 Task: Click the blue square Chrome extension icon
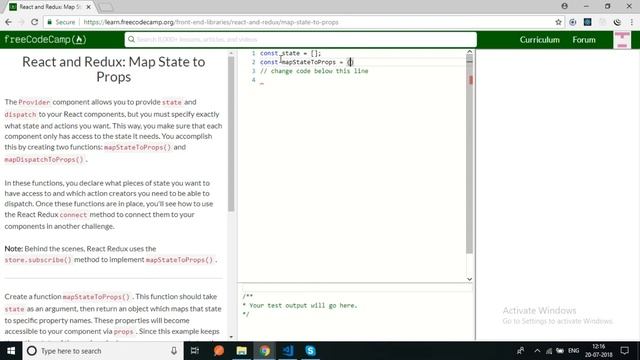[587, 22]
